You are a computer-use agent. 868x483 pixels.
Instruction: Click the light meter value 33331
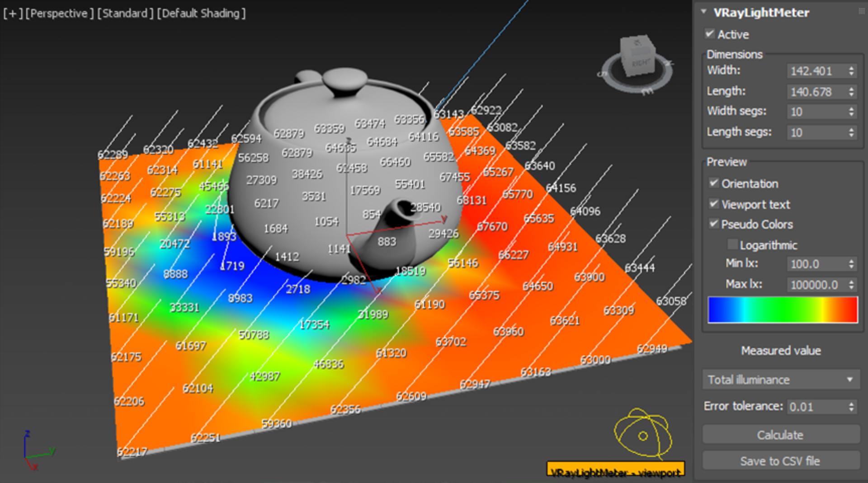184,307
